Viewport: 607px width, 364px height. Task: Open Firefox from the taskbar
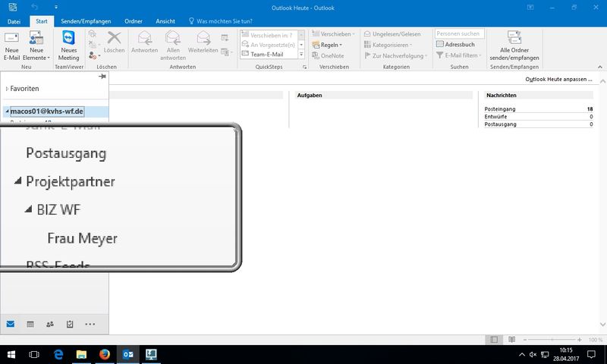[x=105, y=354]
